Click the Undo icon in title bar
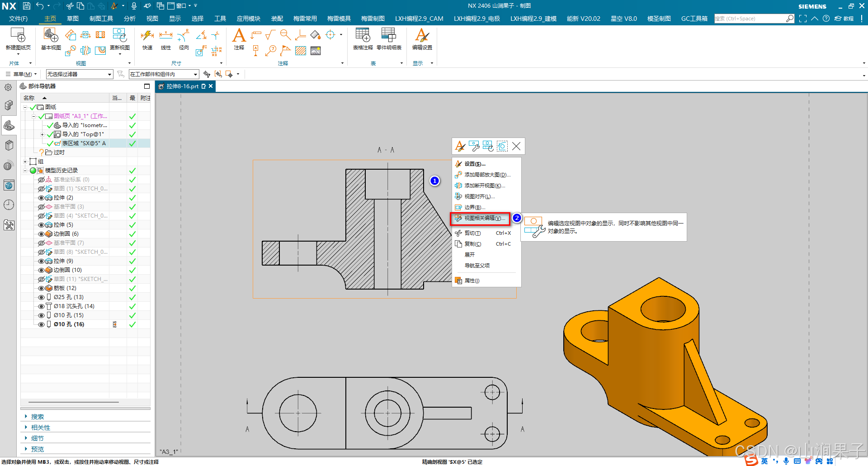 coord(40,6)
